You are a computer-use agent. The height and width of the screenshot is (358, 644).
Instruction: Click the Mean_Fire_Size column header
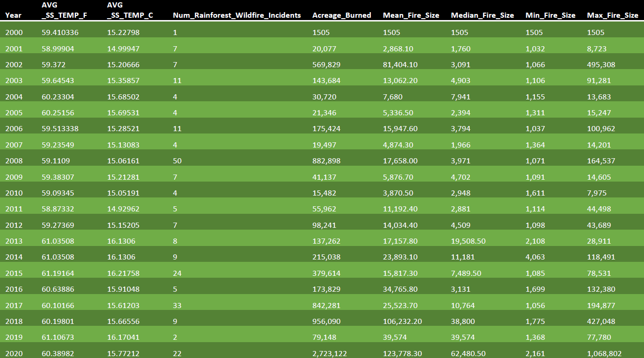(411, 15)
